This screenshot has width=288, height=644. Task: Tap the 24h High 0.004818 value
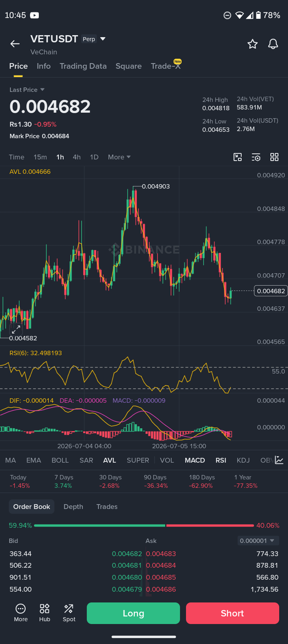click(x=216, y=104)
